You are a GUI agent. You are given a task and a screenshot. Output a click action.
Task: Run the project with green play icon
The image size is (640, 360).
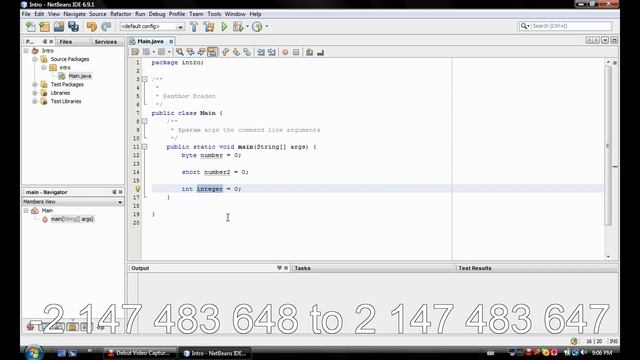(224, 27)
